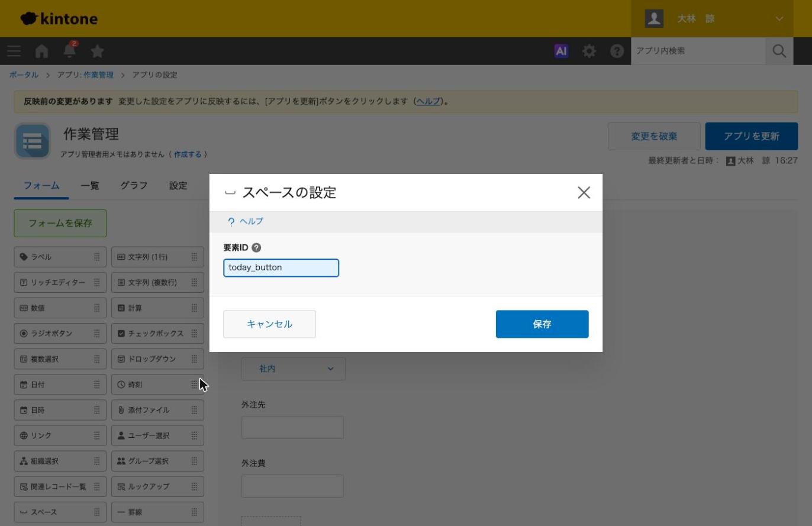Open the hamburger menu icon
Viewport: 812px width, 526px height.
pyautogui.click(x=14, y=51)
